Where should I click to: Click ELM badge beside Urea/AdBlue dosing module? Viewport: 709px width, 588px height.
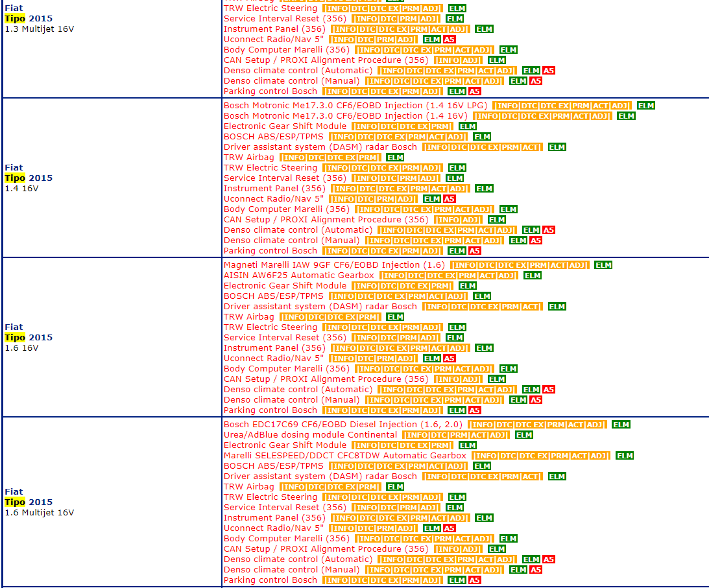(x=523, y=435)
